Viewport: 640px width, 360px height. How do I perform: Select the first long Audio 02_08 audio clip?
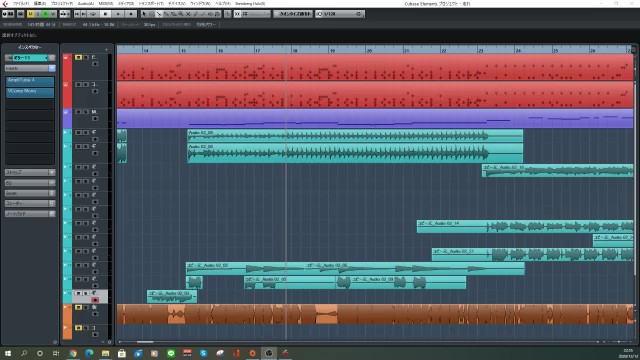pyautogui.click(x=355, y=136)
